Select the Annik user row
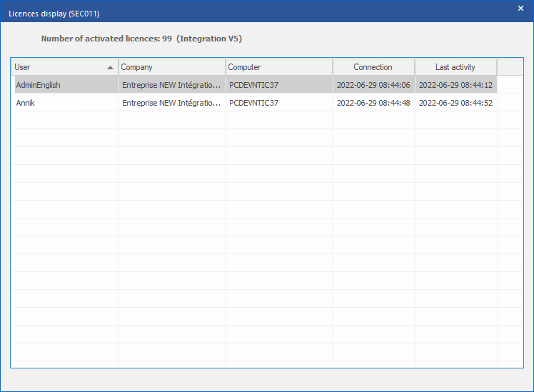This screenshot has width=534, height=392. (x=26, y=103)
